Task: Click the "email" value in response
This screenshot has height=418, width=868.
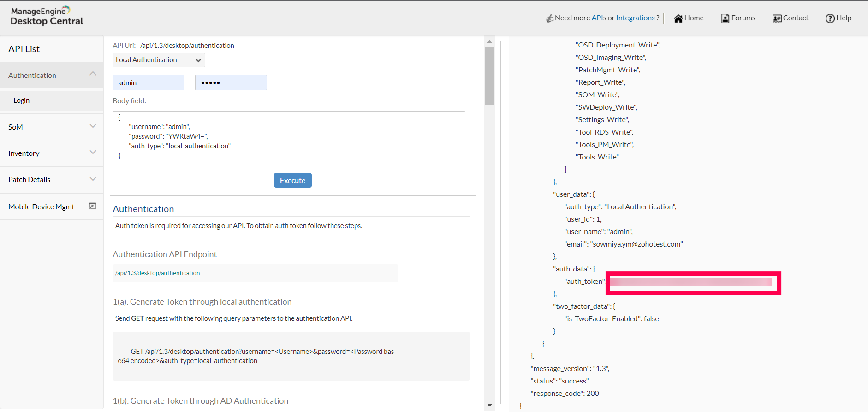Action: tap(636, 244)
